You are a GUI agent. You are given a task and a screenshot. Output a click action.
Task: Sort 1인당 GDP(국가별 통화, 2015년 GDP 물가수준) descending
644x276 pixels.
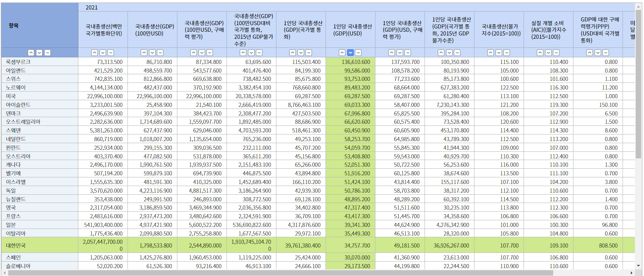tap(449, 53)
